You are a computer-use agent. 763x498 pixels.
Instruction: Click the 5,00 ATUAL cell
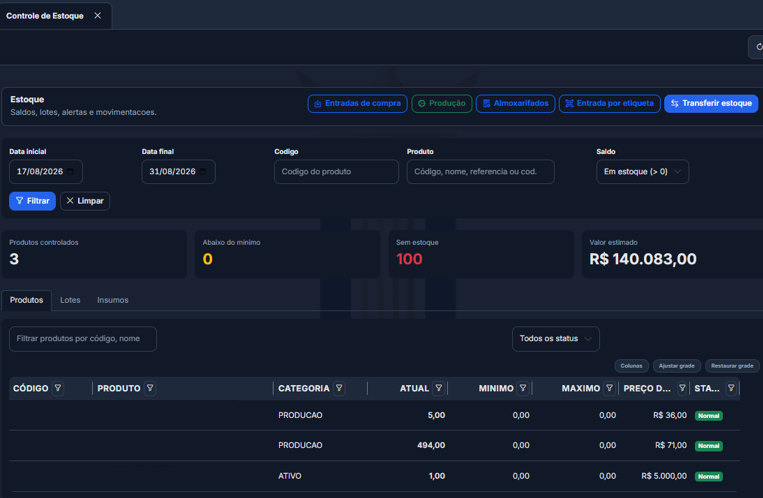tap(436, 415)
